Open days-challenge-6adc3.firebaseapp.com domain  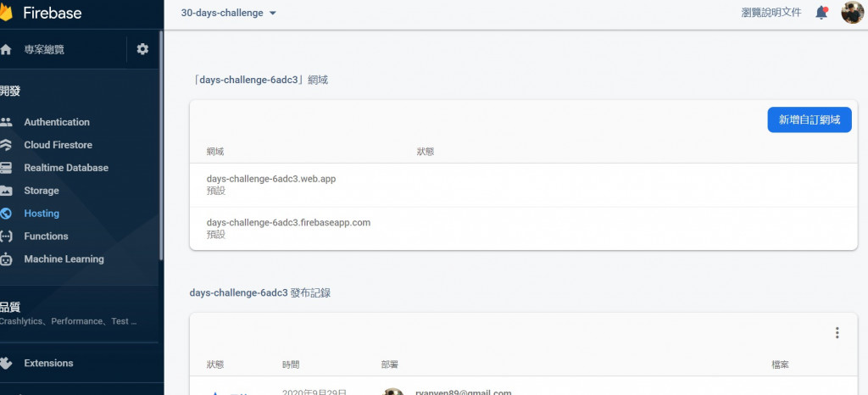288,222
